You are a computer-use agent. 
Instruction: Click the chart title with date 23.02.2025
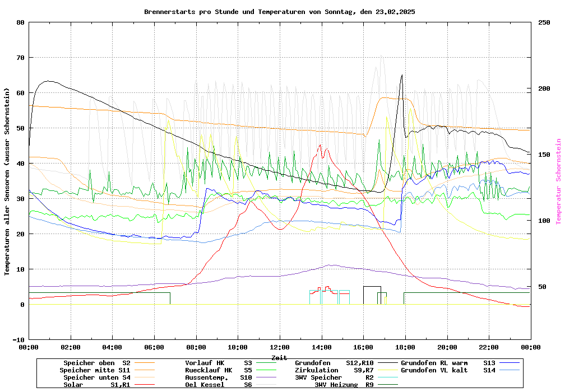click(279, 12)
